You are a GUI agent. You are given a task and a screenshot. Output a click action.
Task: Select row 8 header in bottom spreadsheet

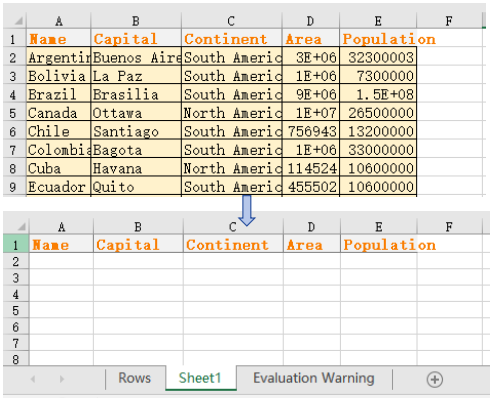16,359
